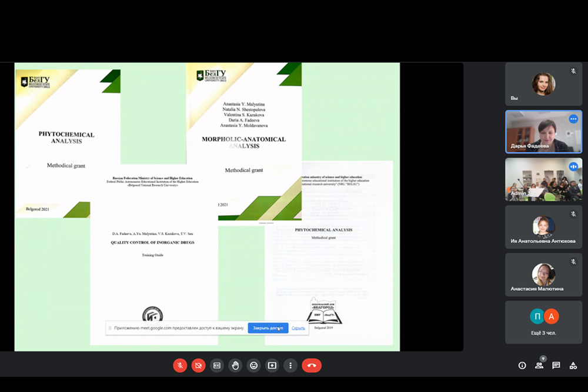
Task: Click the muted mic icon on the 'Вы' tile
Action: pyautogui.click(x=573, y=71)
